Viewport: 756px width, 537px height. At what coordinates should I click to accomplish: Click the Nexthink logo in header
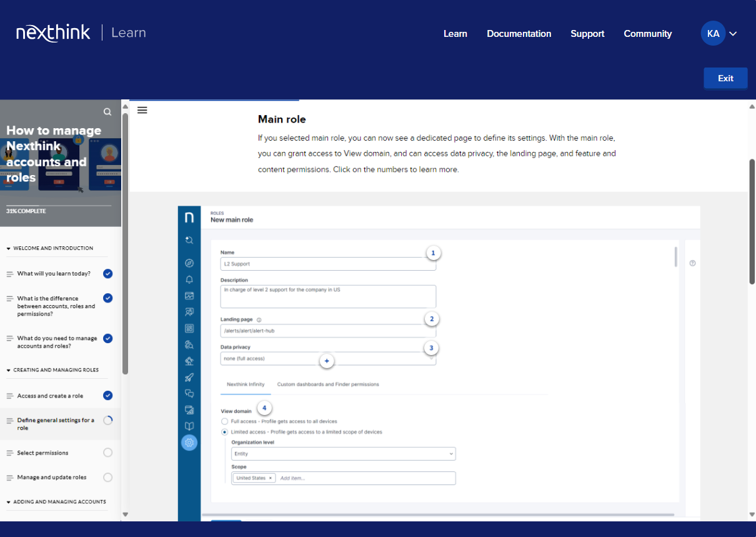point(53,33)
